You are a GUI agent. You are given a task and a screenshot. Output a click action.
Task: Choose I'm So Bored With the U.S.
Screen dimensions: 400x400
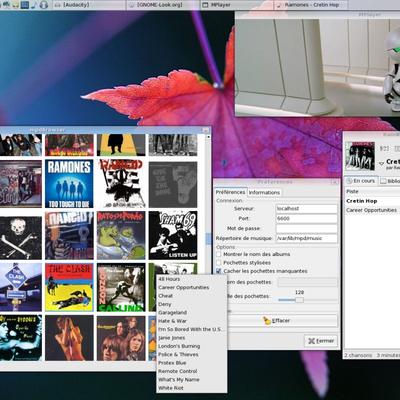tap(192, 329)
